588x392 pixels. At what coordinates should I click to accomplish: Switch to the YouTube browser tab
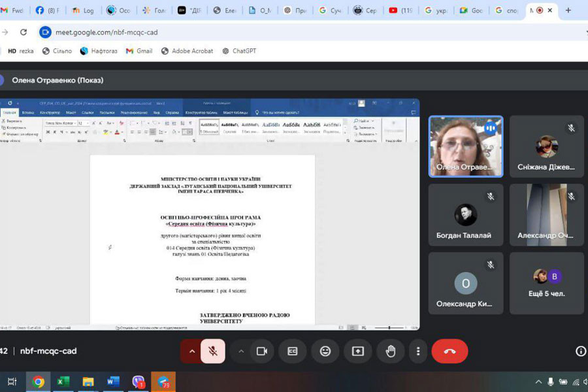[400, 10]
